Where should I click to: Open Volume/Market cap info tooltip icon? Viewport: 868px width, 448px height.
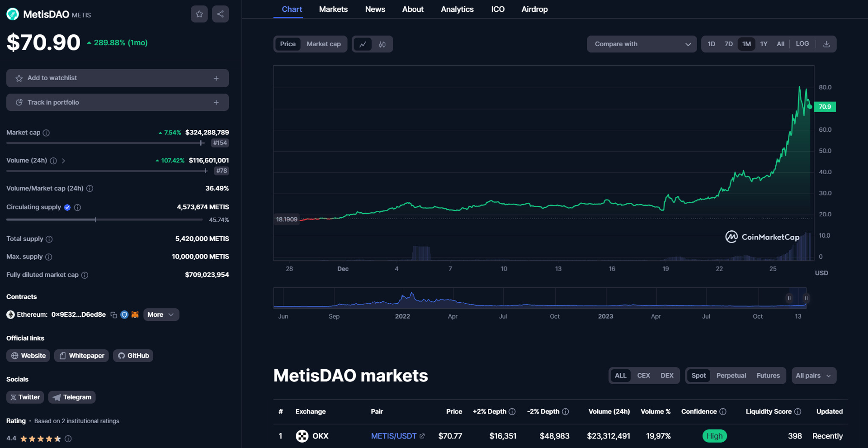(x=90, y=188)
